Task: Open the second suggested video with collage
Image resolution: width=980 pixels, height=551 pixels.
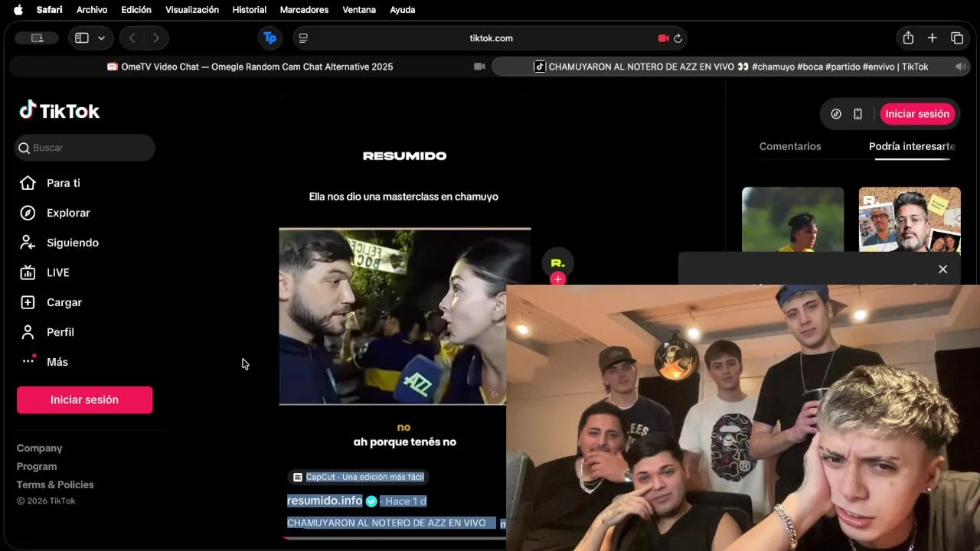Action: 910,220
